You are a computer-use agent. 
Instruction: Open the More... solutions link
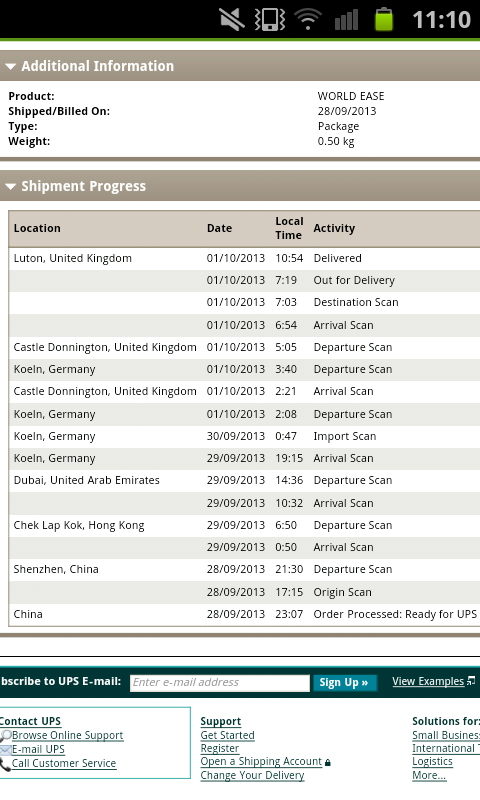tap(429, 776)
